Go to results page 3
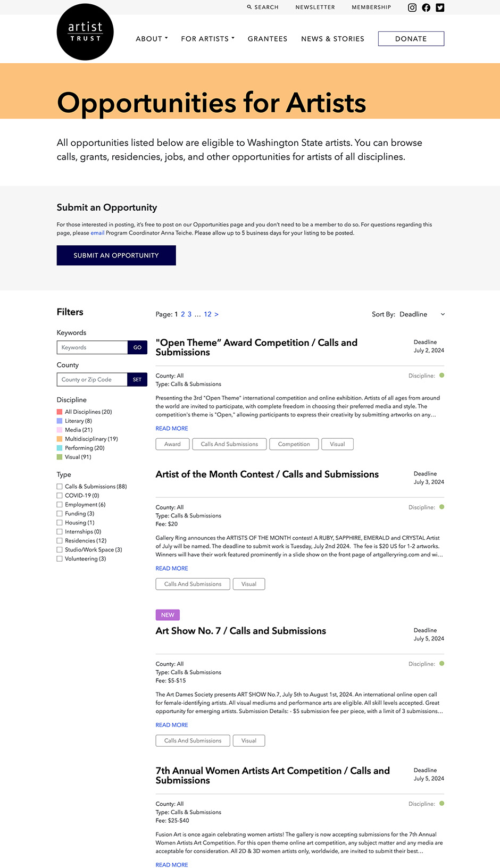The image size is (500, 868). (x=189, y=314)
